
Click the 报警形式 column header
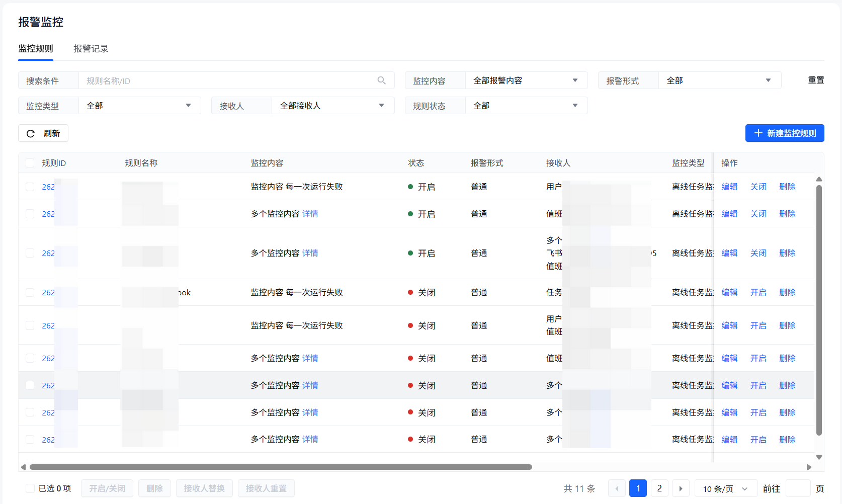(487, 163)
